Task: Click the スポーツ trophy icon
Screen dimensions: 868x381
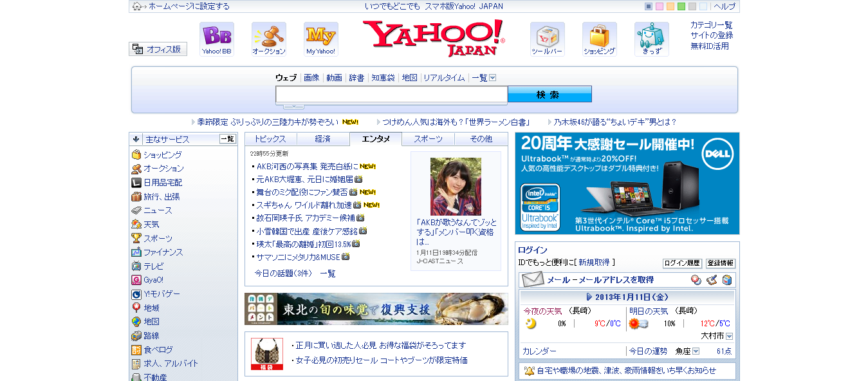Action: tap(136, 238)
